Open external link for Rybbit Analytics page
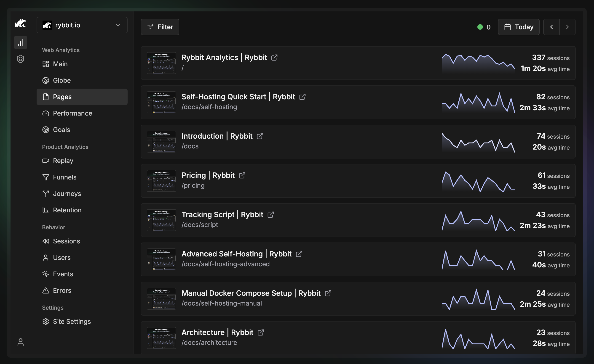 (x=274, y=58)
